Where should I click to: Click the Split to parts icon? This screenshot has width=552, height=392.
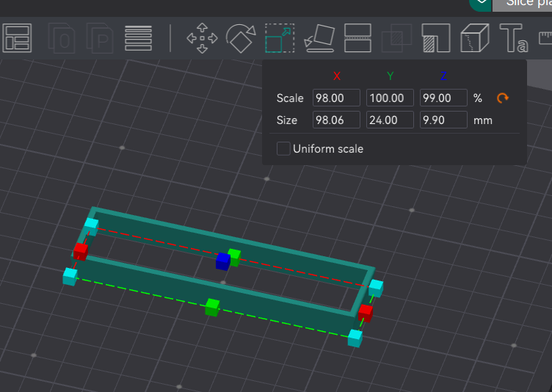coord(100,38)
